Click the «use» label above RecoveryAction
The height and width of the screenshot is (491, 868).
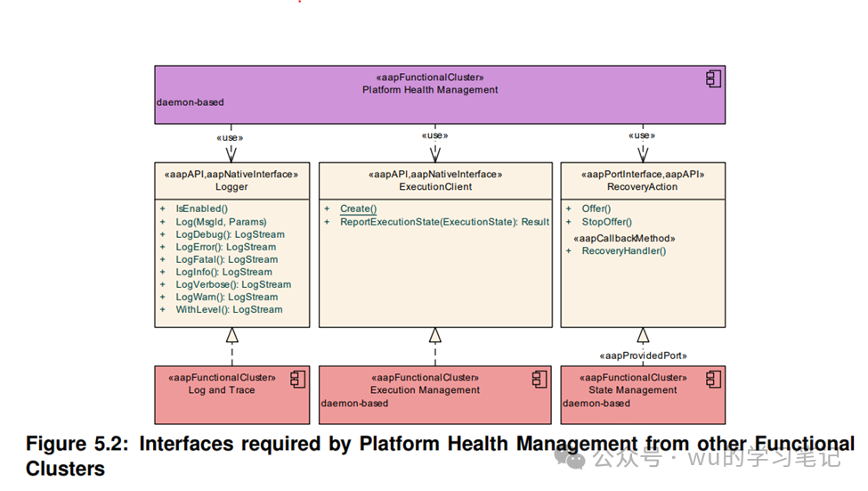click(x=642, y=135)
